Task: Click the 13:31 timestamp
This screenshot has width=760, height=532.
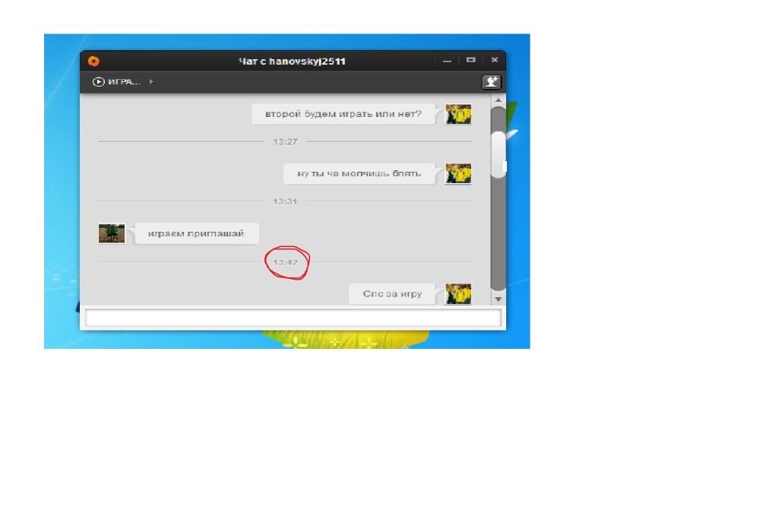Action: pyautogui.click(x=285, y=201)
